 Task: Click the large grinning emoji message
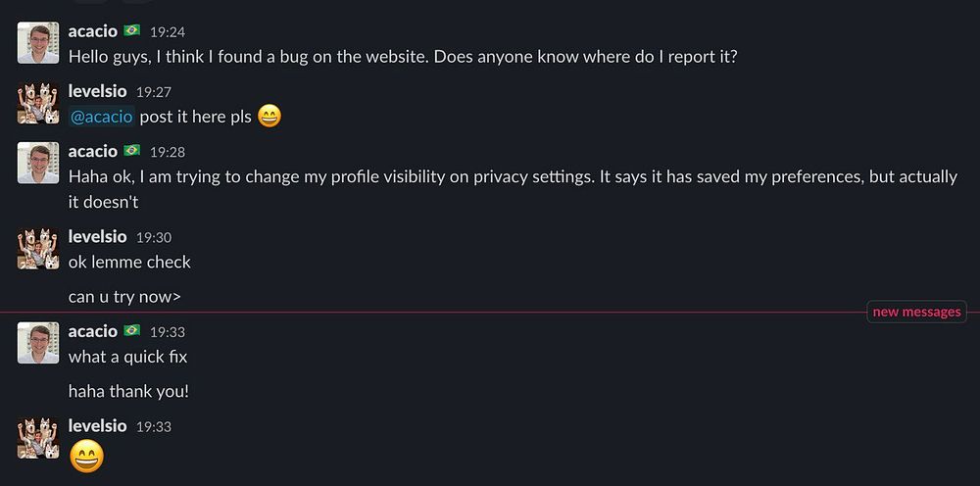pyautogui.click(x=86, y=456)
